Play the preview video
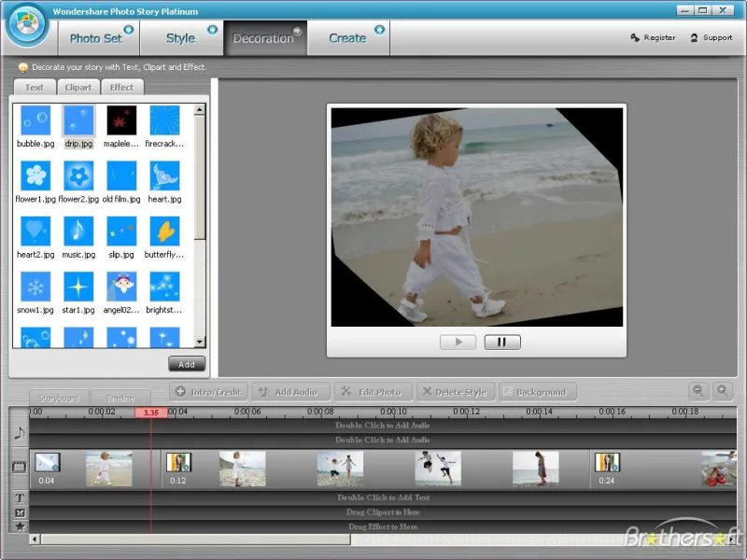 [x=458, y=342]
